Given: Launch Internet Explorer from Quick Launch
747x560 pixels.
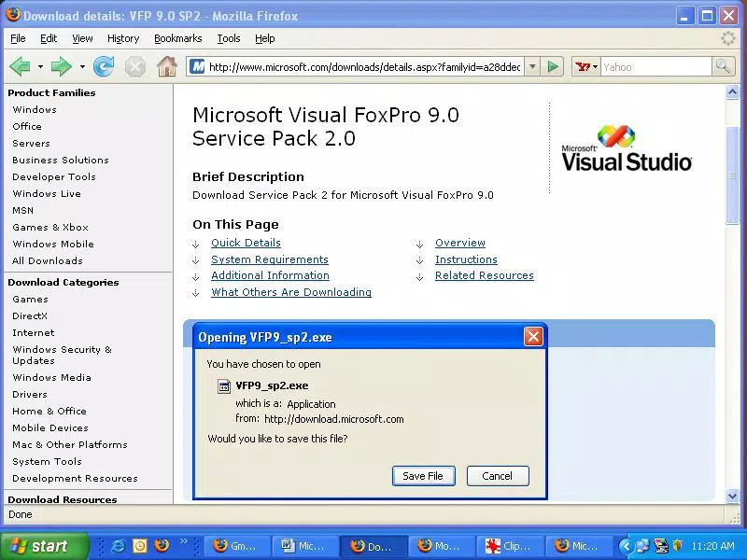Looking at the screenshot, I should [x=119, y=546].
